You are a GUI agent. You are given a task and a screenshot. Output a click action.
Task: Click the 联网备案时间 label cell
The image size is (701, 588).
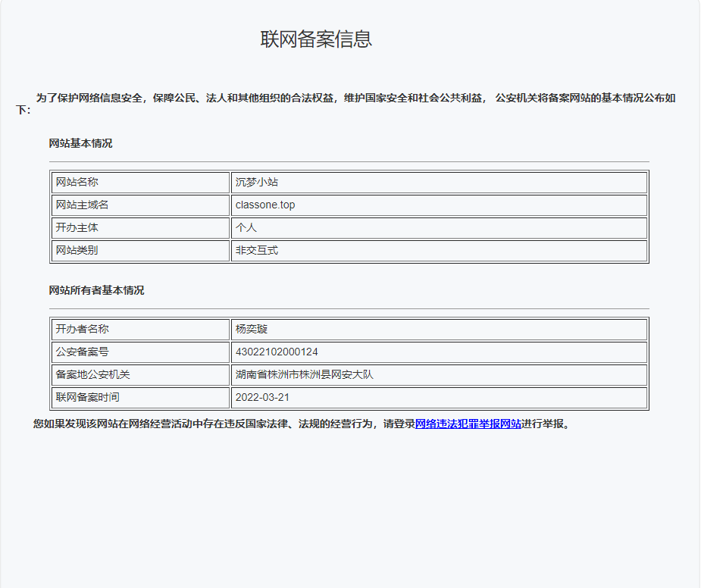141,398
